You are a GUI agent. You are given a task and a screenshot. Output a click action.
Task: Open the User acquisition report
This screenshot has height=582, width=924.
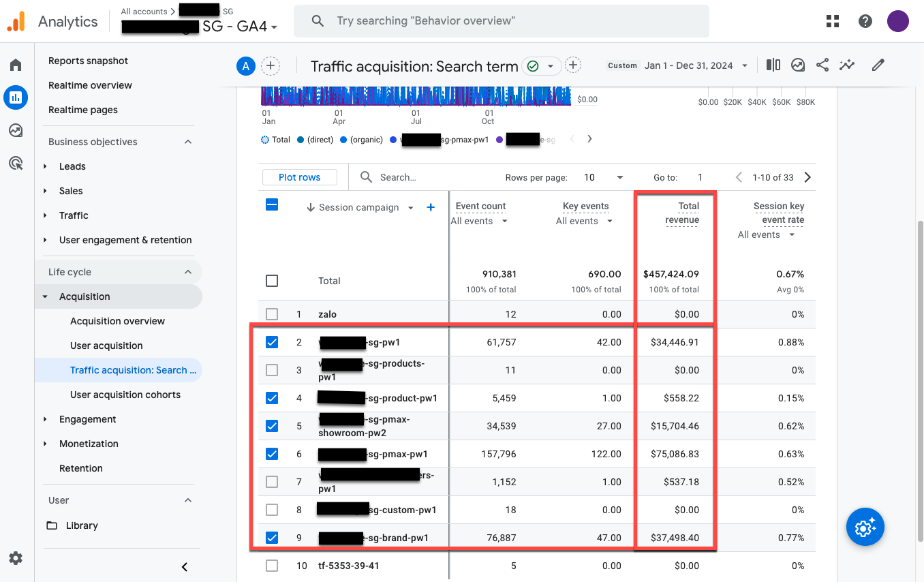tap(106, 346)
